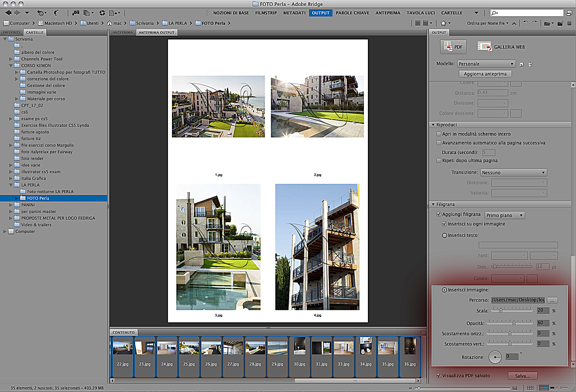Open the gray thumbnail quality options icon

coord(427,23)
